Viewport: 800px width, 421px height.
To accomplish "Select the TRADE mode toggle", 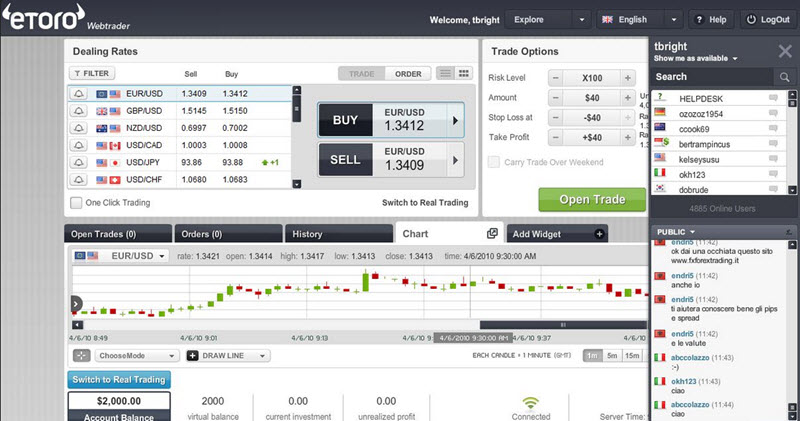I will pos(362,73).
